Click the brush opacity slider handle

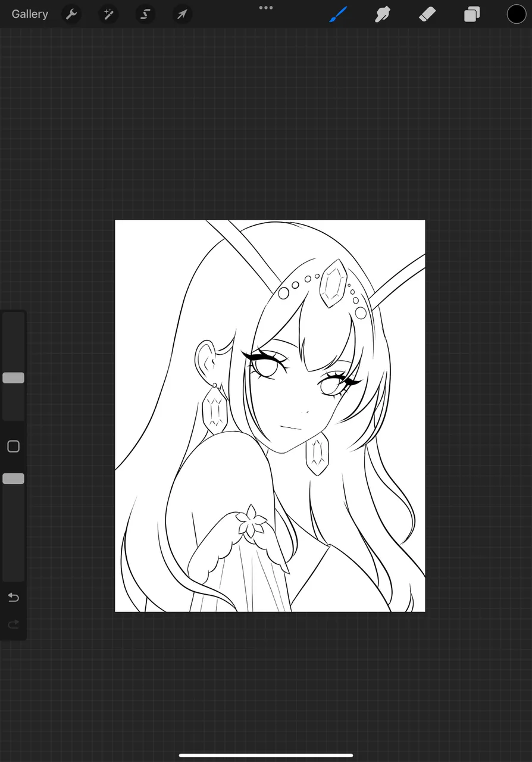pyautogui.click(x=13, y=479)
